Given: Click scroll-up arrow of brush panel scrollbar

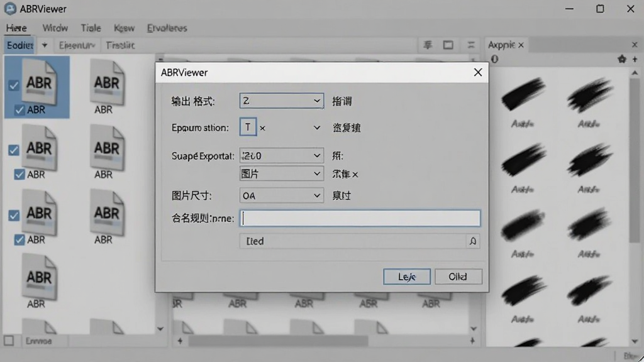Looking at the screenshot, I should [635, 73].
